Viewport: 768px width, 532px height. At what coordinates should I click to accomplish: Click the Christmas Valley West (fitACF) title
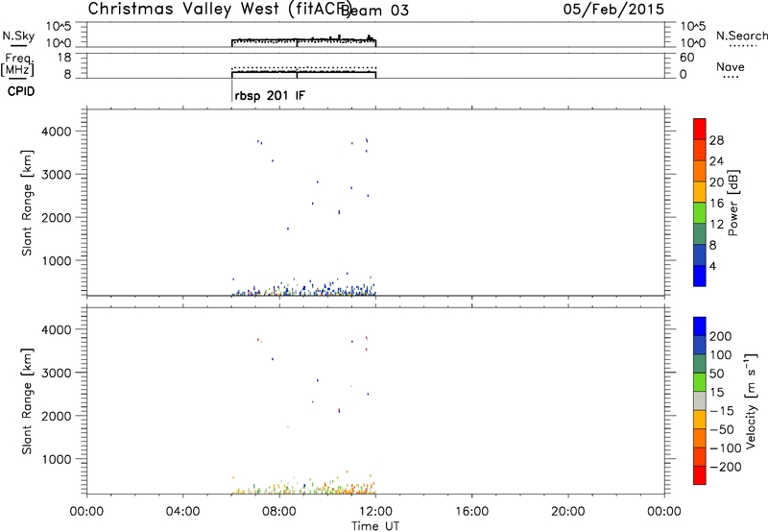(x=219, y=10)
